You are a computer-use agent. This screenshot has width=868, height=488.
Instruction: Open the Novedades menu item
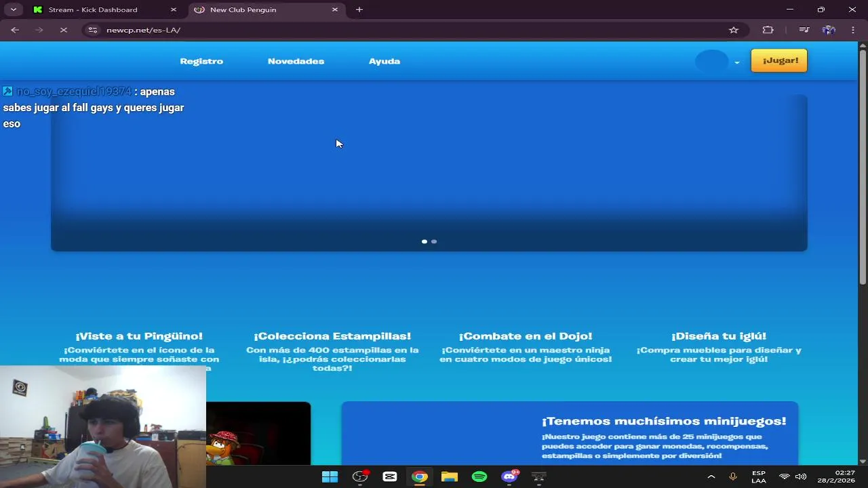(296, 61)
